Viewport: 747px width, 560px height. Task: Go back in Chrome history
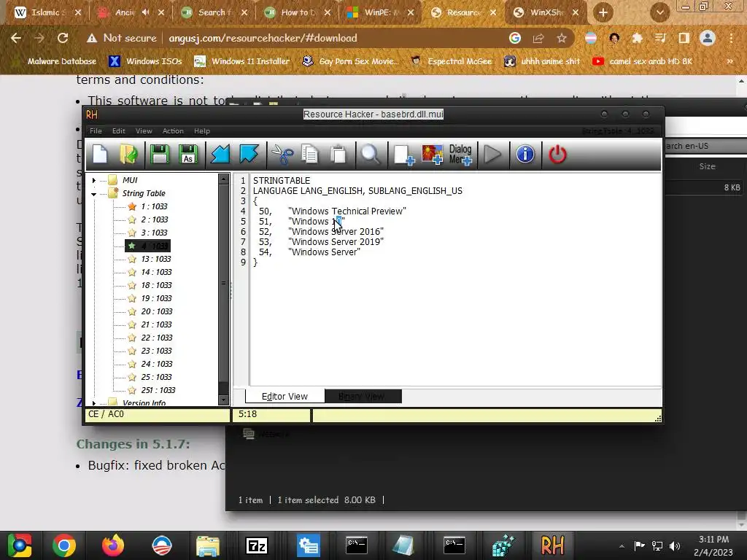tap(16, 38)
